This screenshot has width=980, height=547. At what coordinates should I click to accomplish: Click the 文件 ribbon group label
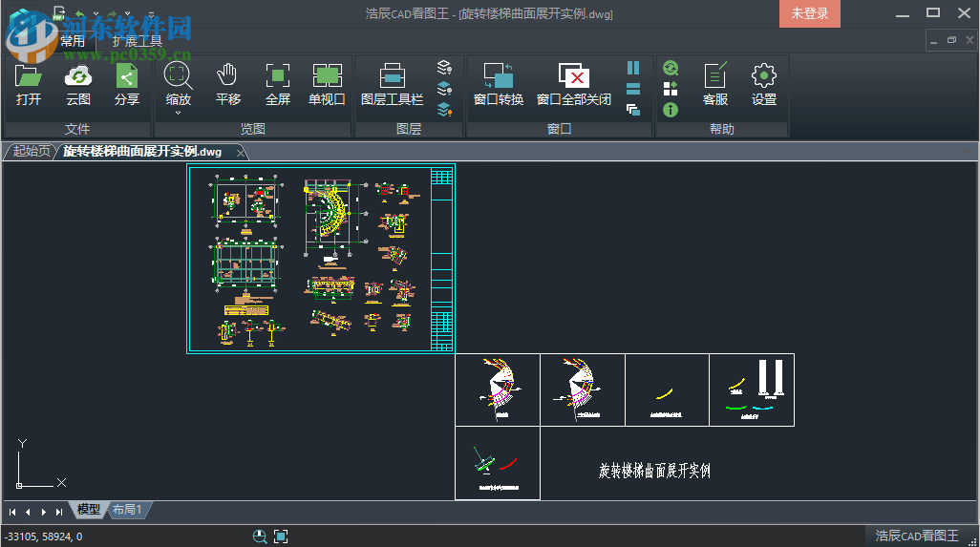pos(76,129)
